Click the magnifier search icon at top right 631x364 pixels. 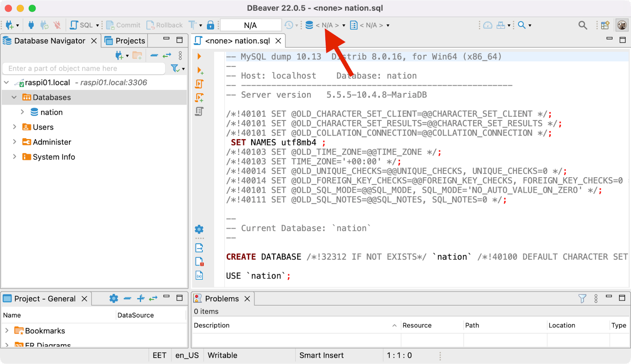coord(582,25)
